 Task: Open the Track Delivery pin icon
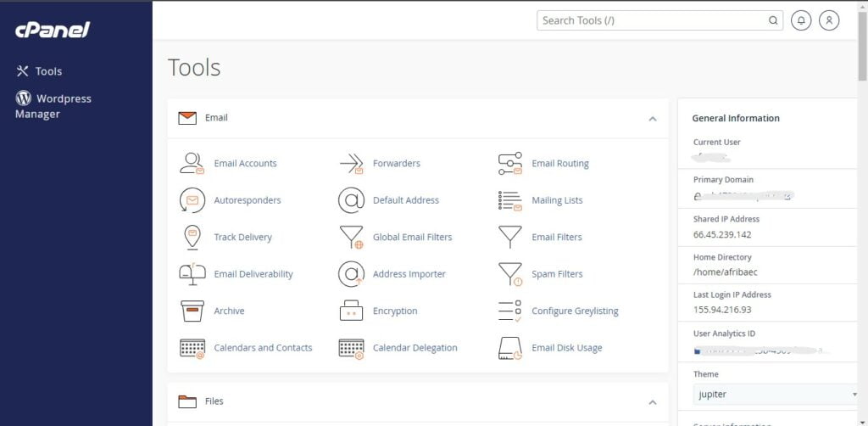[x=192, y=237]
